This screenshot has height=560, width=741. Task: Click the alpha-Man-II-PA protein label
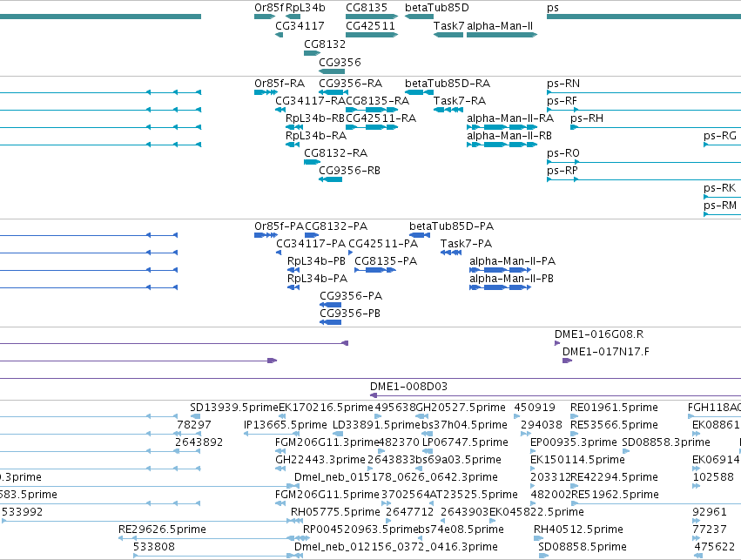tap(512, 261)
